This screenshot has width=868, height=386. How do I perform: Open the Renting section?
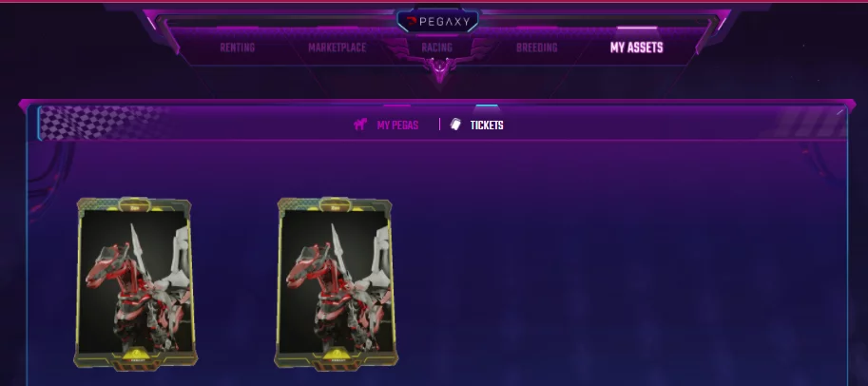click(x=238, y=48)
